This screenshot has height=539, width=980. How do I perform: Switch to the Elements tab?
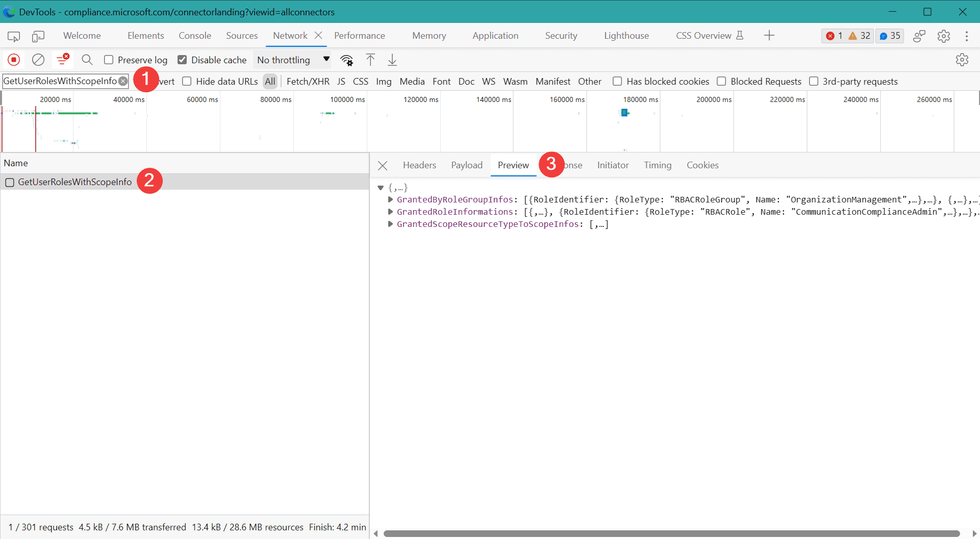[x=145, y=36]
